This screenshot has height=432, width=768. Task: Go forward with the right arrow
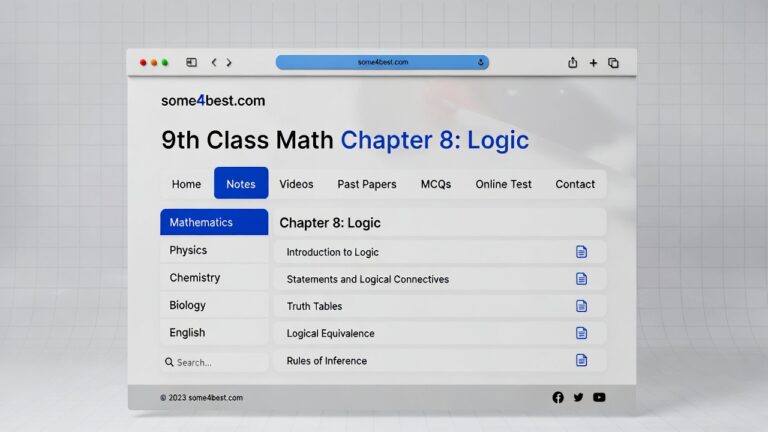click(229, 62)
